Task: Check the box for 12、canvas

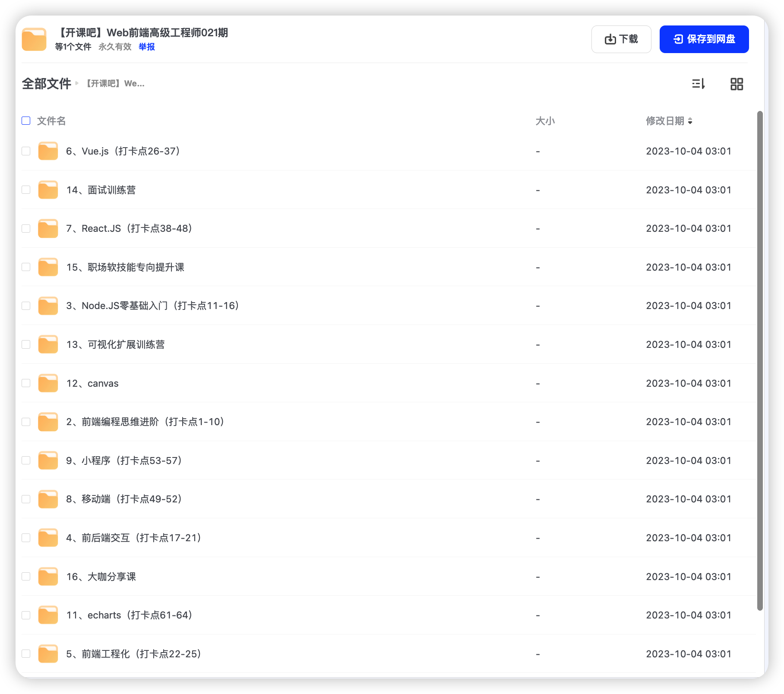Action: tap(26, 383)
